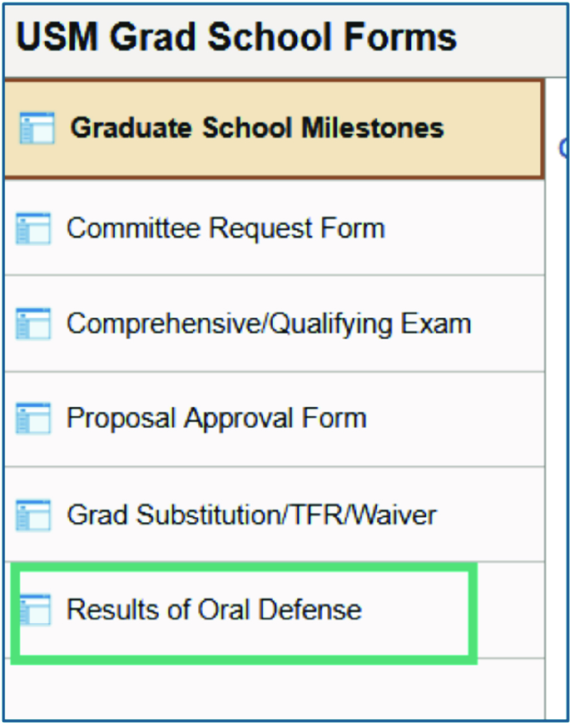Viewport: 575px width, 728px height.
Task: Choose Results of Oral Defense
Action: (215, 609)
